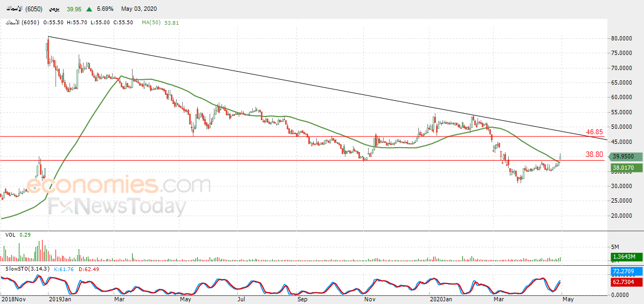Click the 60.0000 price axis label
644x304 pixels.
622,98
